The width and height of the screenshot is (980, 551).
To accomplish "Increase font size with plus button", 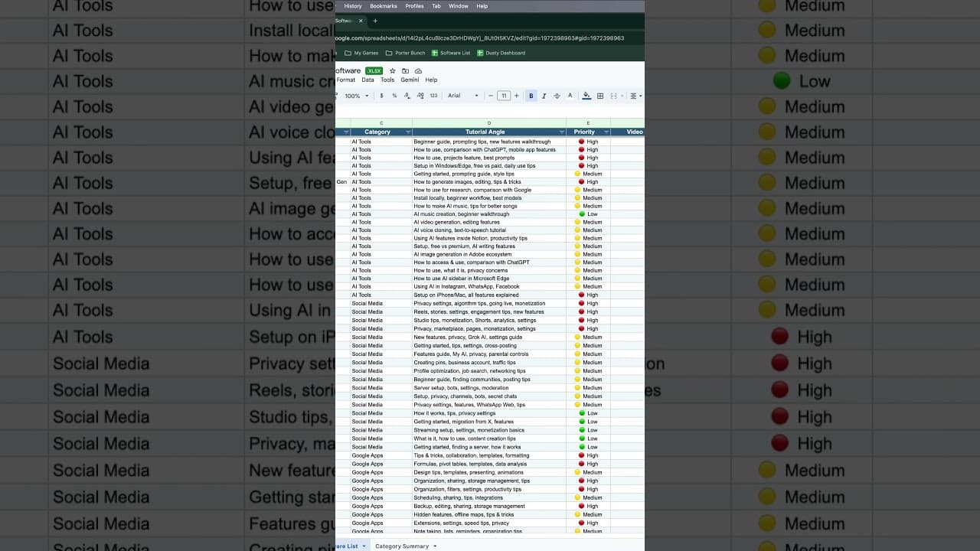I will pos(516,96).
